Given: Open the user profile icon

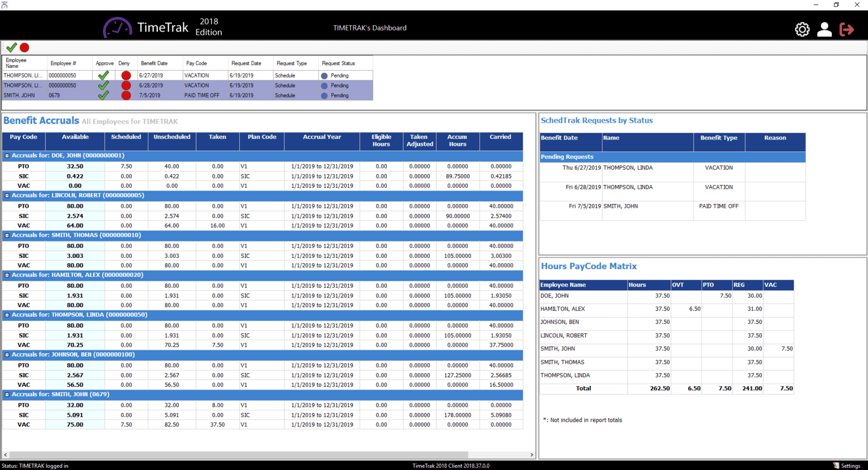Looking at the screenshot, I should tap(824, 29).
